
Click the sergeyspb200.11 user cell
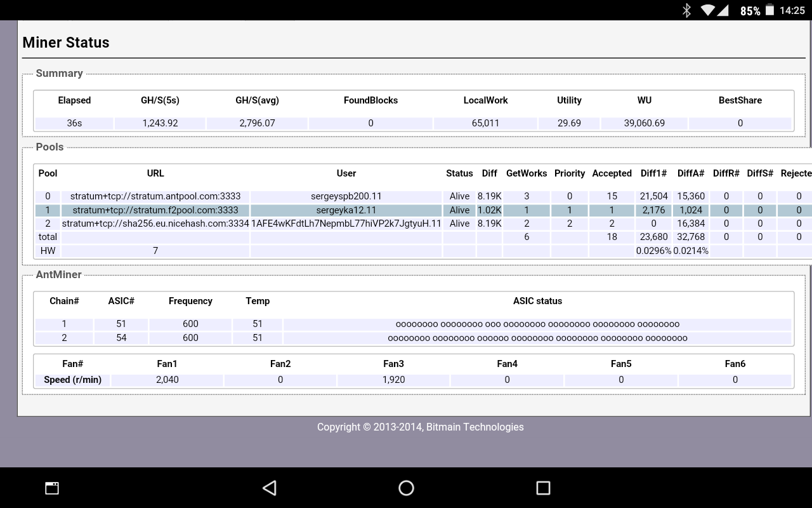pyautogui.click(x=346, y=196)
